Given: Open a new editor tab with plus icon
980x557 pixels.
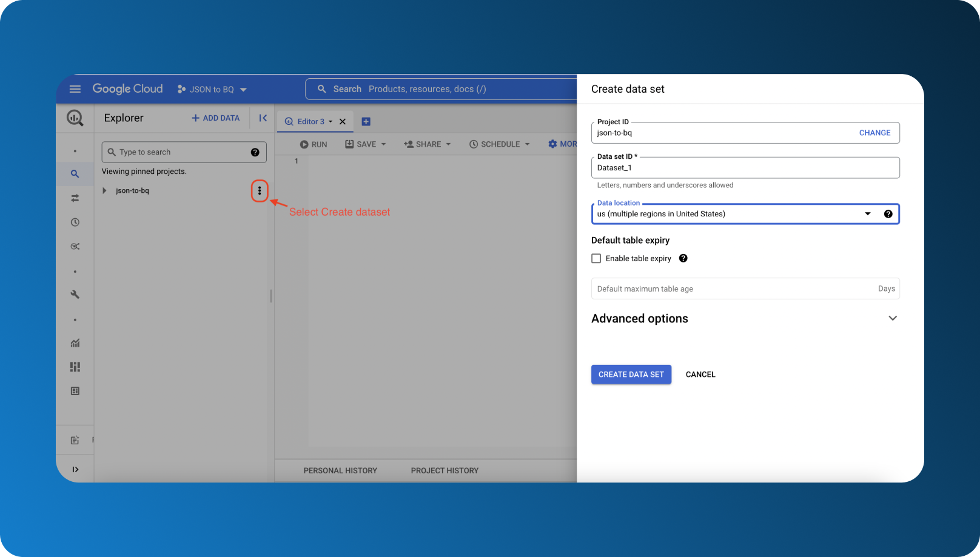Looking at the screenshot, I should (366, 121).
